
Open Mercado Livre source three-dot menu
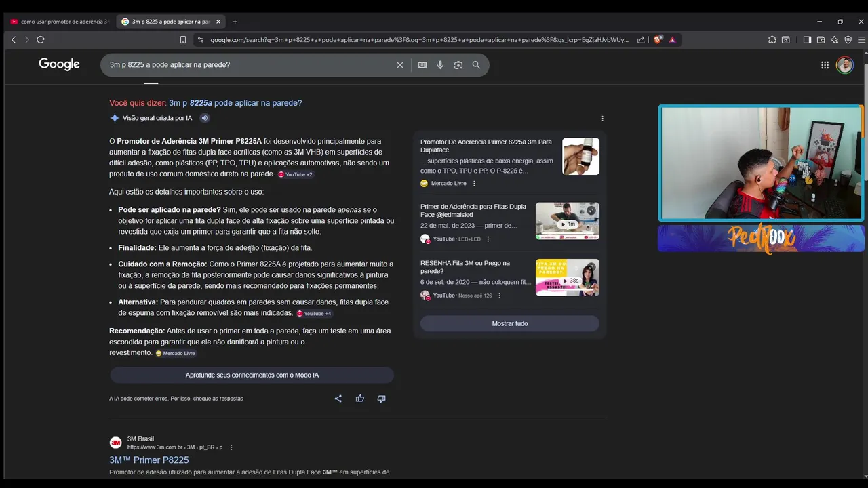(474, 184)
